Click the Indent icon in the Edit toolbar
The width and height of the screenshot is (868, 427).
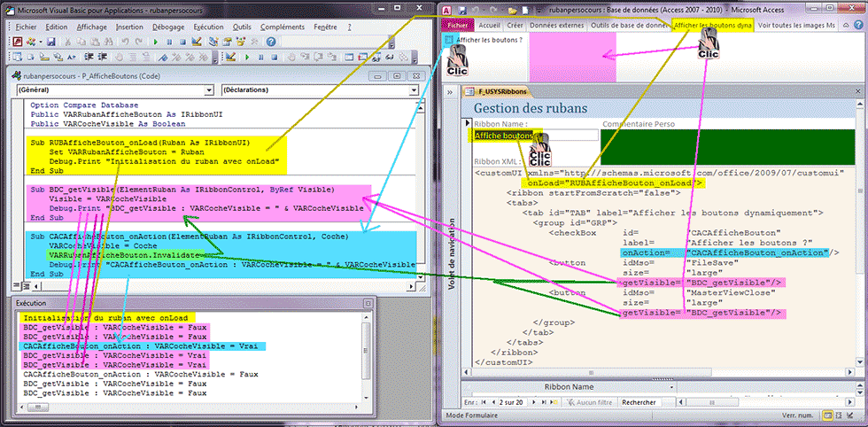click(x=88, y=57)
